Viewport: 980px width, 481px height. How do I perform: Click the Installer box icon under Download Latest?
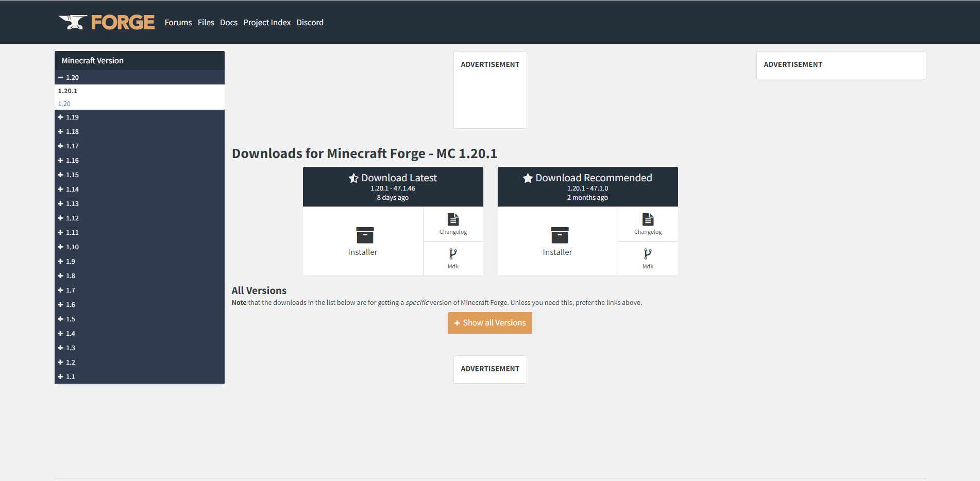pyautogui.click(x=365, y=235)
